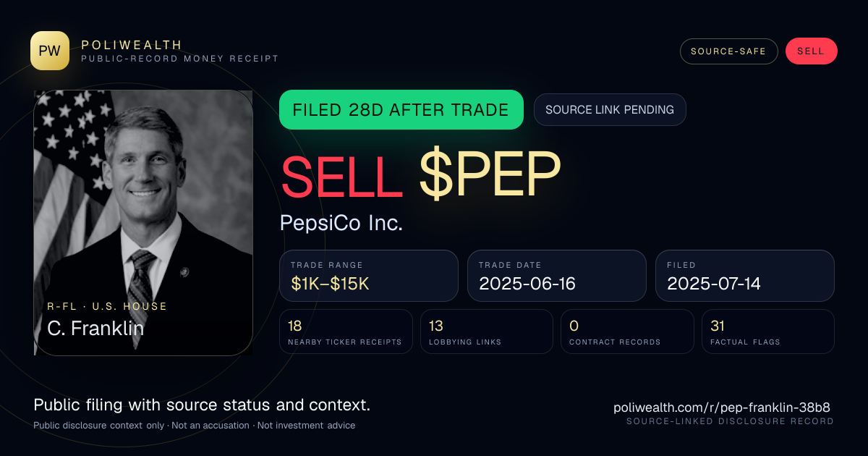View the 31 factual flags tile
The image size is (868, 456).
pos(768,332)
